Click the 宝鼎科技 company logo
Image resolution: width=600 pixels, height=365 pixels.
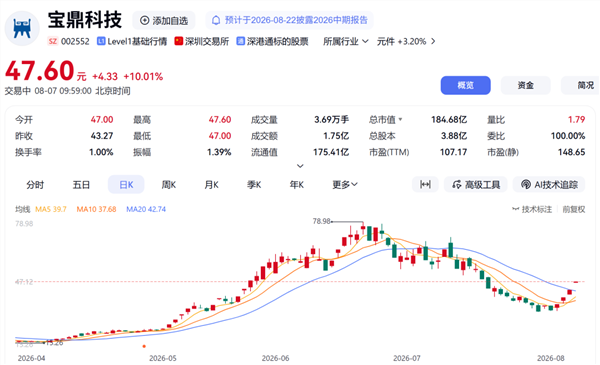pyautogui.click(x=22, y=28)
